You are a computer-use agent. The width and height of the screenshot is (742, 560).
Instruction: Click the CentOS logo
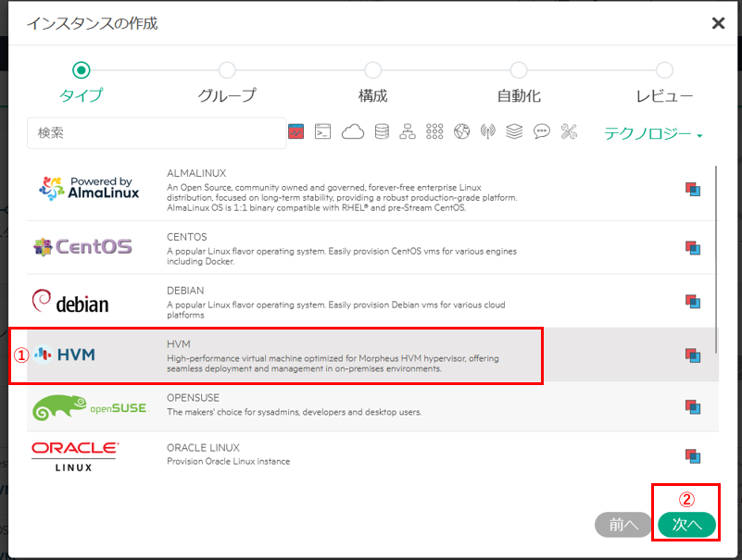82,246
